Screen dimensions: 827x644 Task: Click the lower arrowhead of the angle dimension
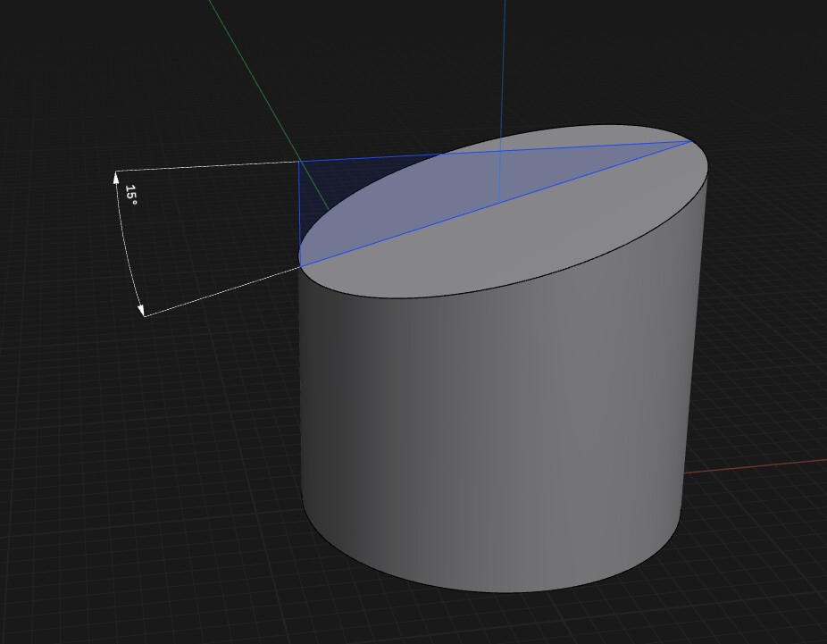(141, 310)
